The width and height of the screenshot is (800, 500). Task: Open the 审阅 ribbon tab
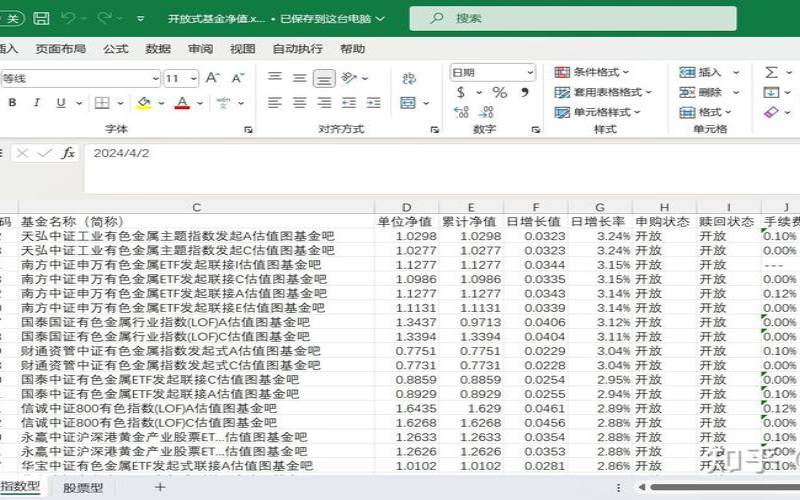click(x=200, y=48)
